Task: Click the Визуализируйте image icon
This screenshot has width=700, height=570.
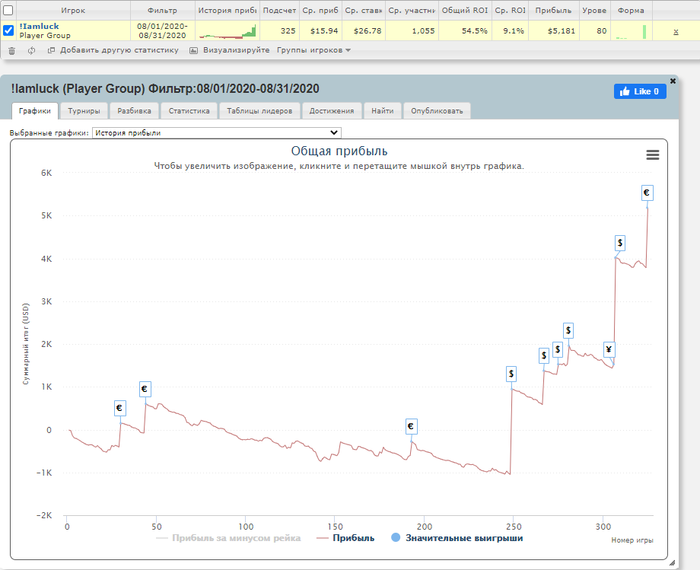Action: click(193, 50)
